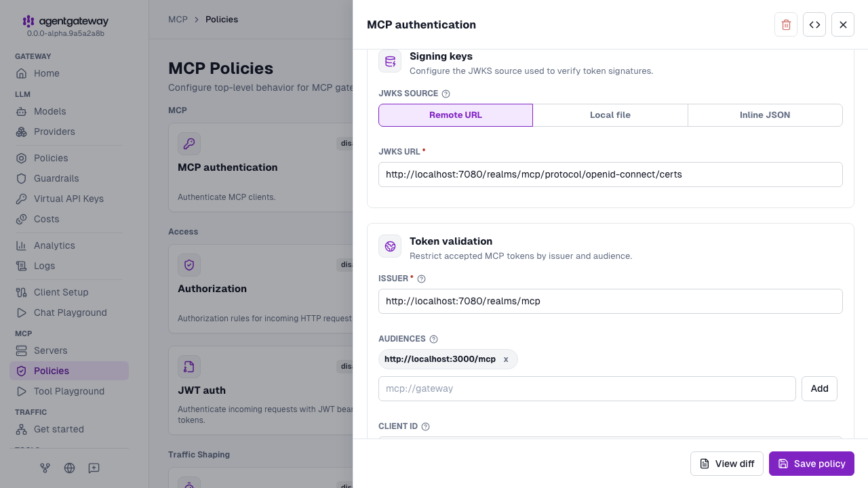
Task: Open Get started under Traffic
Action: (x=69, y=429)
